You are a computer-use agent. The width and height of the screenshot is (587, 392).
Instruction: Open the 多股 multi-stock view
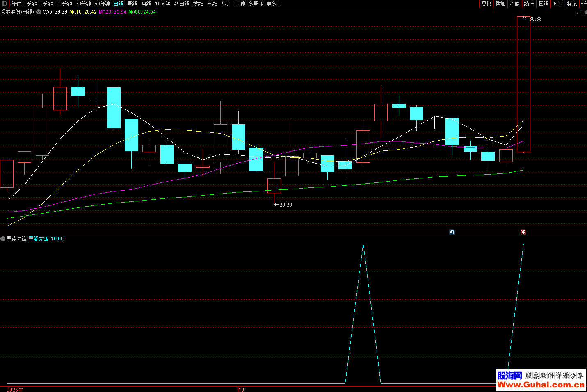514,4
